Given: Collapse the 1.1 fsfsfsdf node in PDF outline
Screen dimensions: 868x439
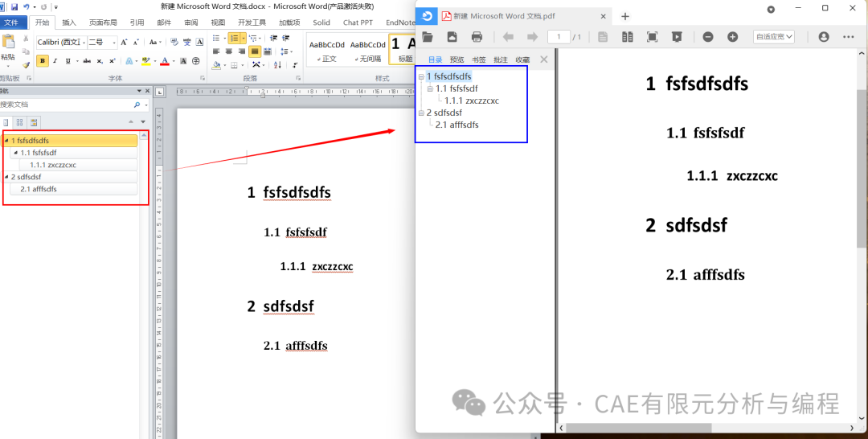Looking at the screenshot, I should click(x=430, y=88).
